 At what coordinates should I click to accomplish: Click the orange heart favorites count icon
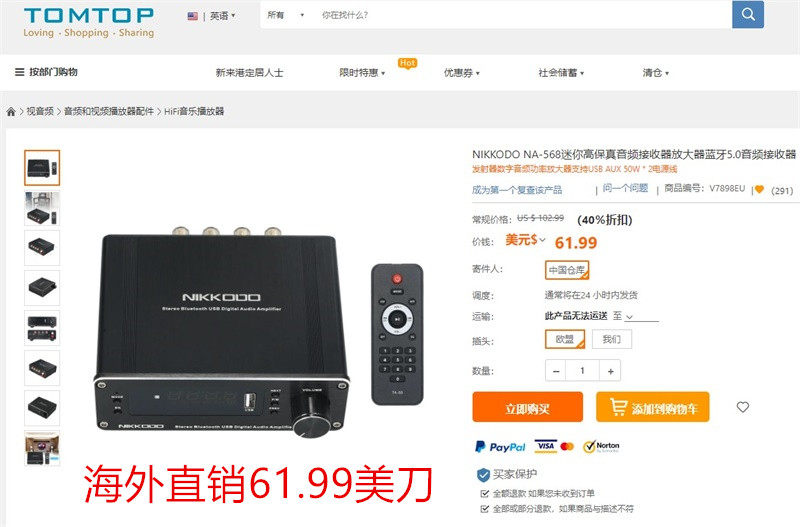759,190
